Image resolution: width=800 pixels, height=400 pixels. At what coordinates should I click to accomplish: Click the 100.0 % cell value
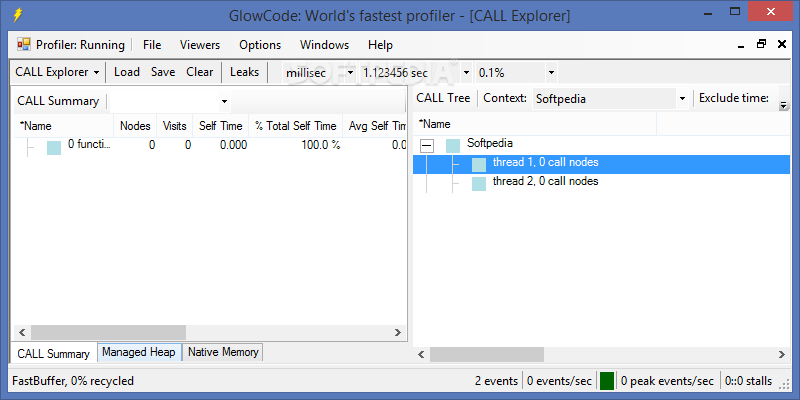pyautogui.click(x=320, y=145)
